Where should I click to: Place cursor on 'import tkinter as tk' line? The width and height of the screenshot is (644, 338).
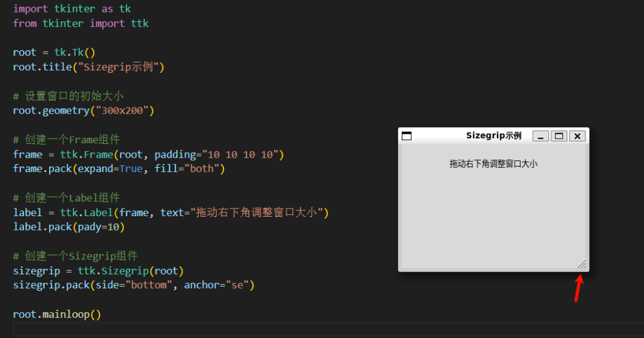[72, 9]
